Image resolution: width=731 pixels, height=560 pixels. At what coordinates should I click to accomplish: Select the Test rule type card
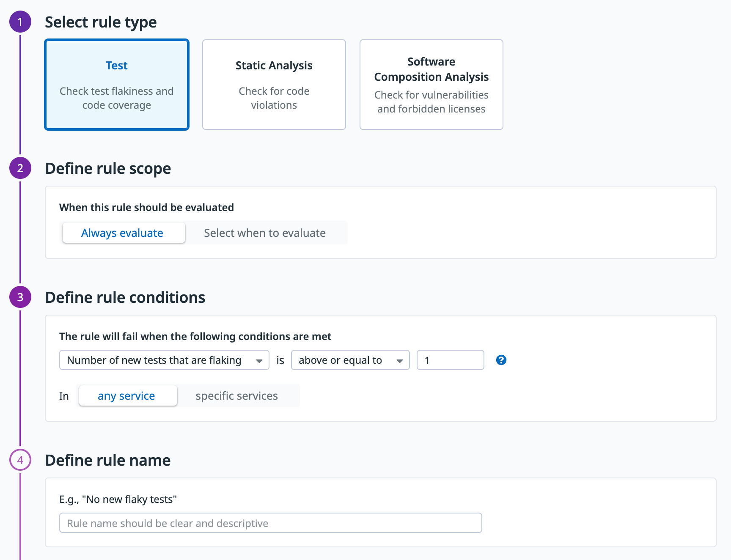(117, 85)
